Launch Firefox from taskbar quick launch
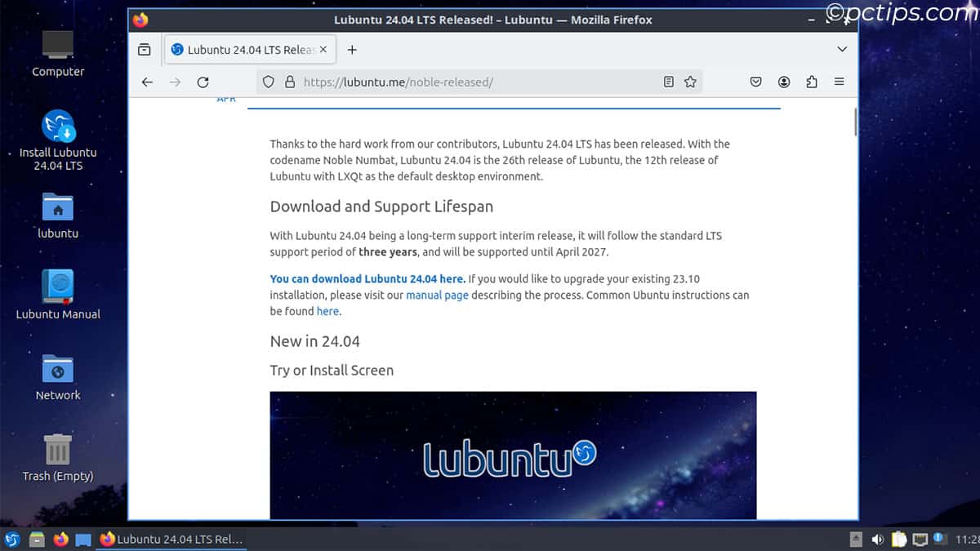 (x=60, y=539)
